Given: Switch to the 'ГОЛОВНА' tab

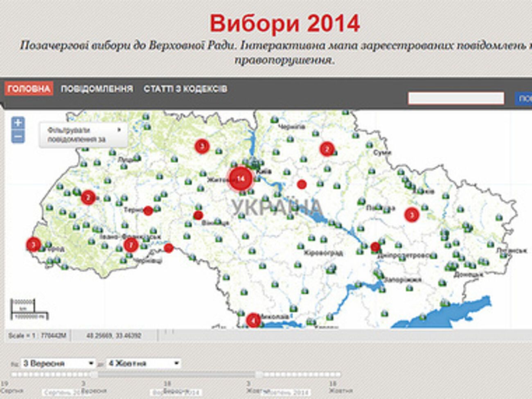Looking at the screenshot, I should (29, 89).
